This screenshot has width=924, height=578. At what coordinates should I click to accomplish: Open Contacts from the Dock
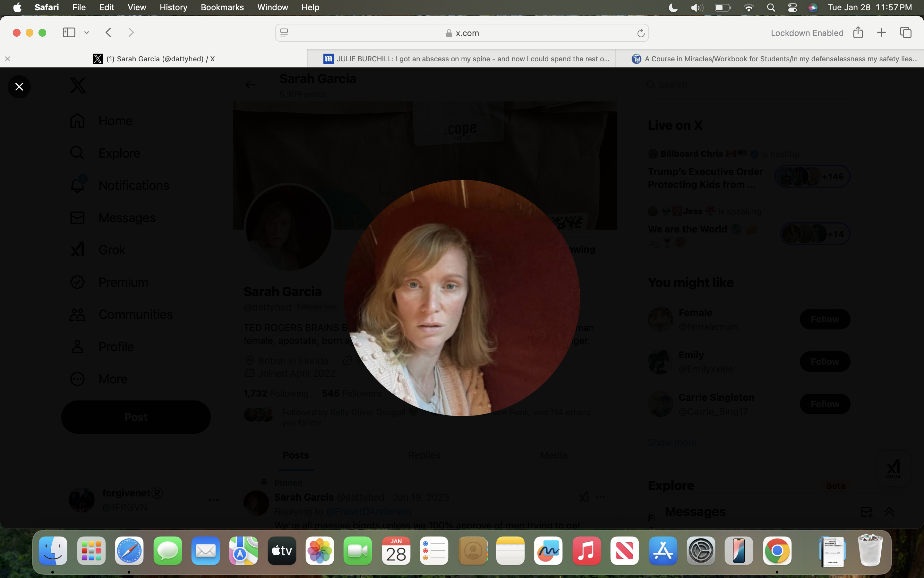(x=473, y=551)
